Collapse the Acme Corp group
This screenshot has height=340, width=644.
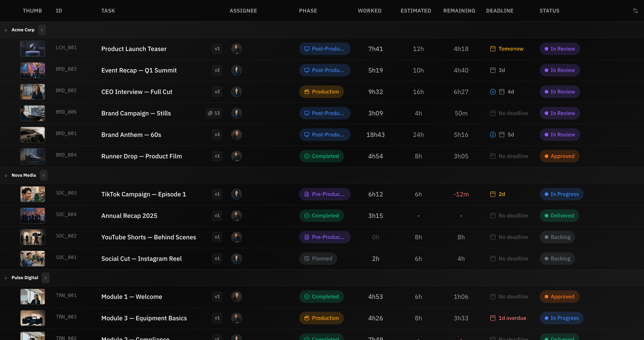[6, 30]
